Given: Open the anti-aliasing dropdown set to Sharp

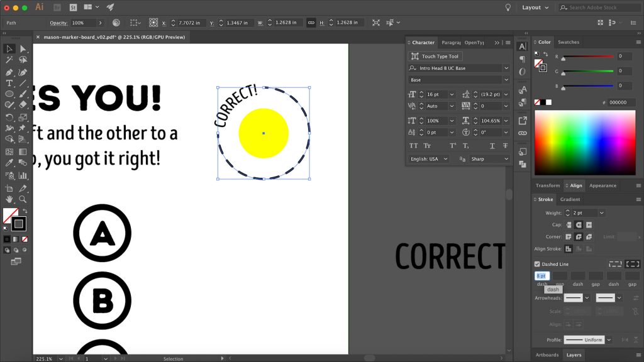Looking at the screenshot, I should pyautogui.click(x=489, y=159).
